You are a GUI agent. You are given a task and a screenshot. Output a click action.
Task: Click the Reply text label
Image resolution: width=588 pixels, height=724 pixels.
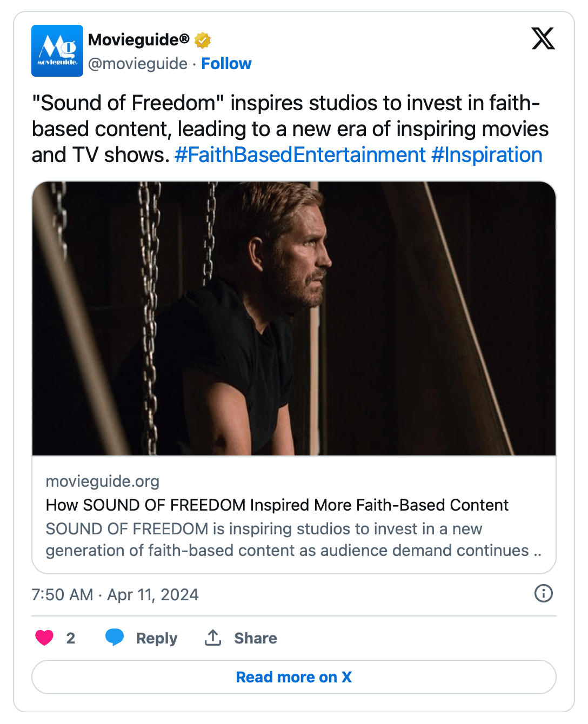[157, 638]
